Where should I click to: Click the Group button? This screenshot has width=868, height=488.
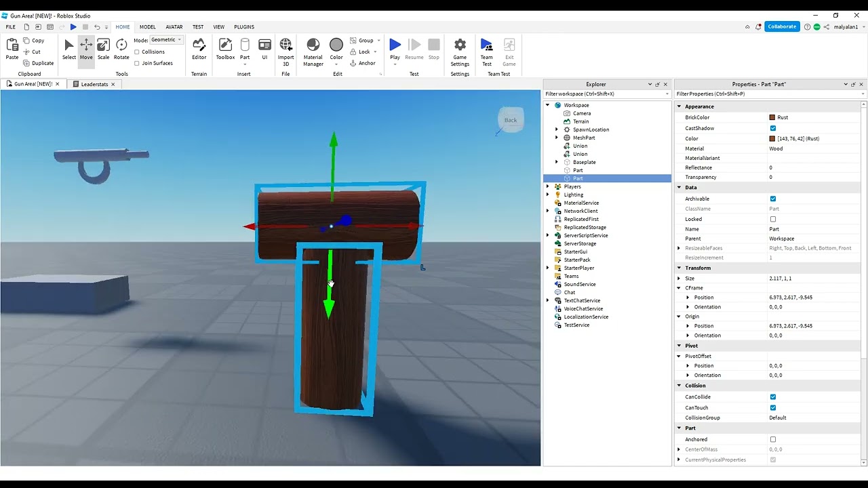[361, 41]
